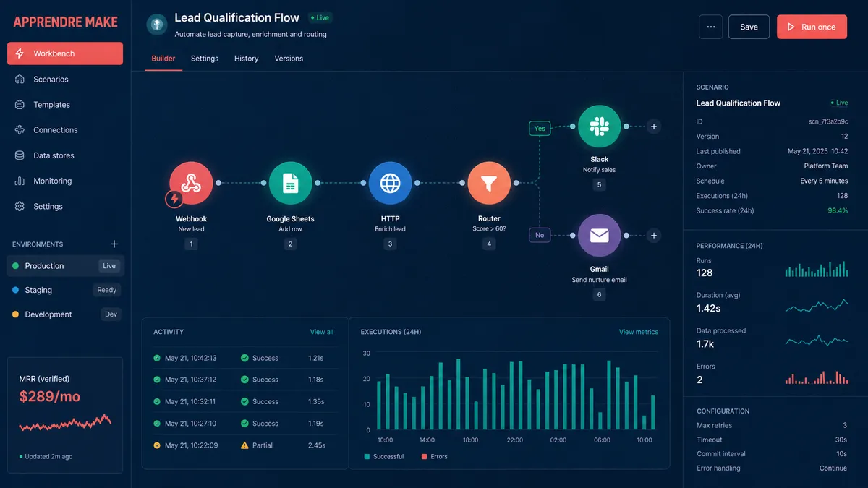The width and height of the screenshot is (868, 488).
Task: Open the Gmail envelope module icon
Action: (x=599, y=236)
